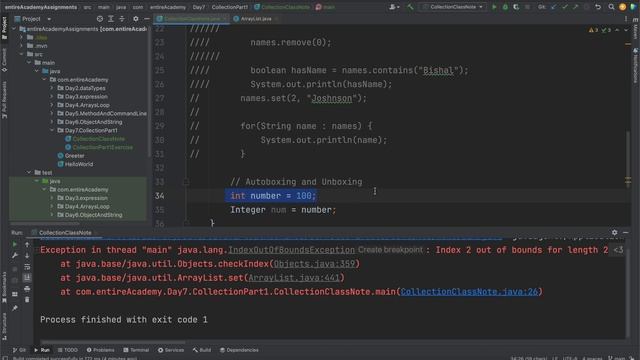The height and width of the screenshot is (360, 640).
Task: Open Project panel settings gear
Action: click(136, 19)
